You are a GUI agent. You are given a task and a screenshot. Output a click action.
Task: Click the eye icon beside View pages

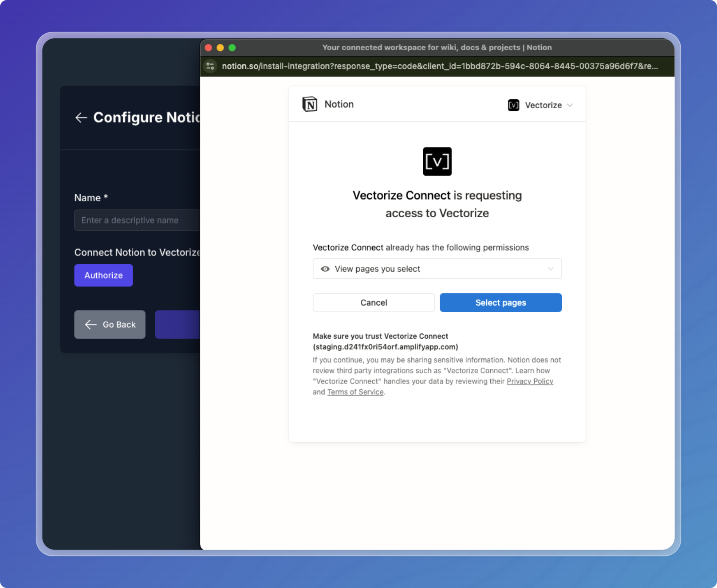(x=325, y=269)
